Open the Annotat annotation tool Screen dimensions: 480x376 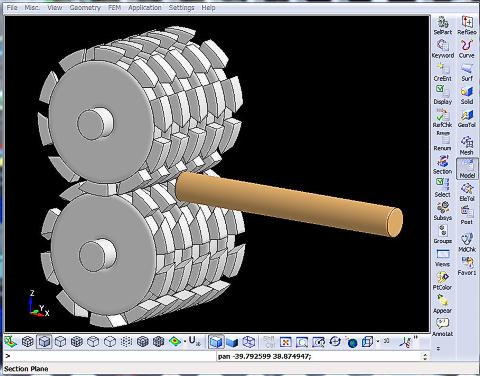click(x=443, y=327)
